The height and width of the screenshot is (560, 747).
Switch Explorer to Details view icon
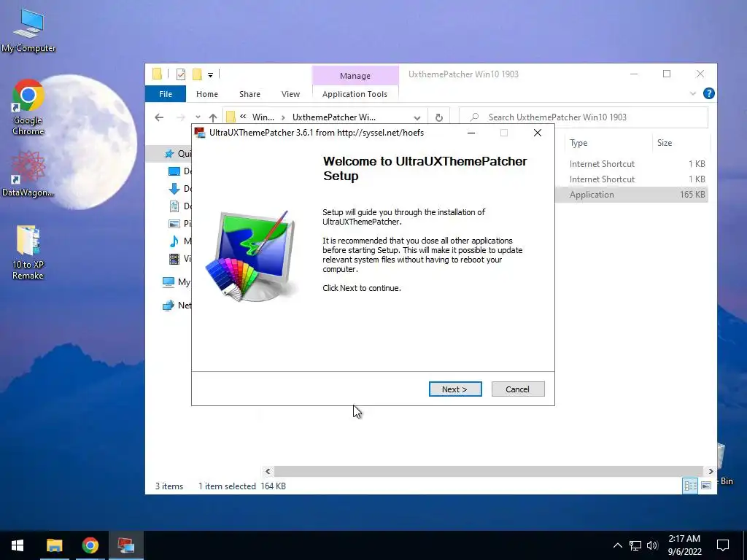[x=690, y=486]
